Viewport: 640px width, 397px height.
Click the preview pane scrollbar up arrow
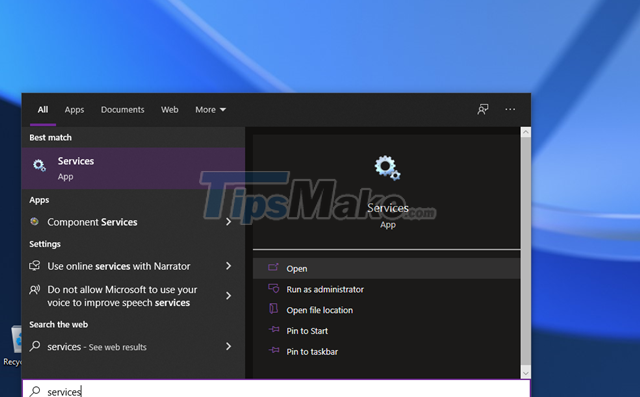[x=526, y=132]
